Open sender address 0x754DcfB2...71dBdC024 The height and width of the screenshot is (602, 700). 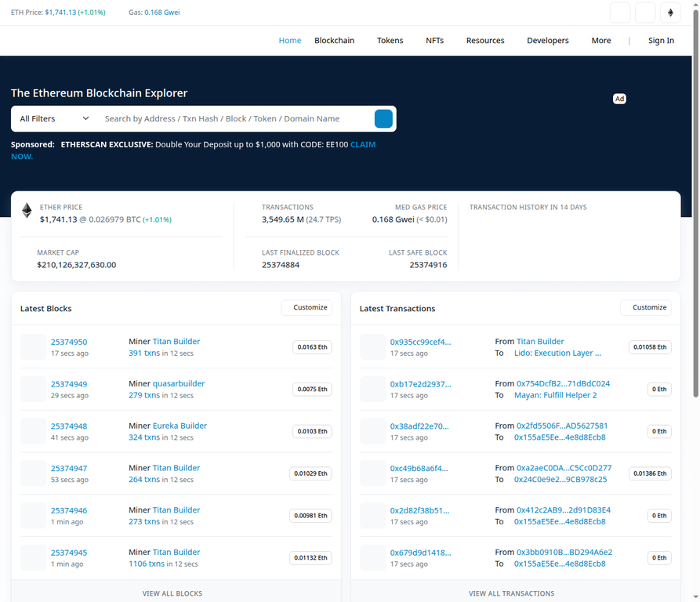click(x=563, y=384)
